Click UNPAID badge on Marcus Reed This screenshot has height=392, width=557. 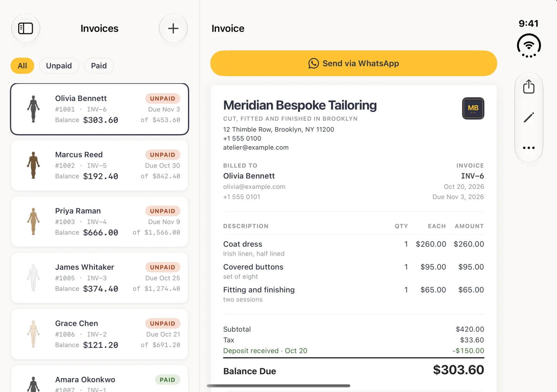[162, 155]
